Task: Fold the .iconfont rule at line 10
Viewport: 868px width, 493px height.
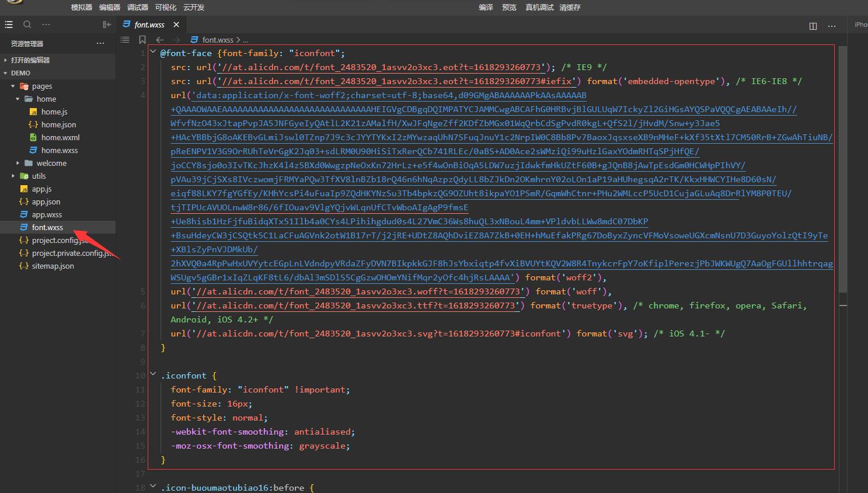Action: tap(154, 374)
